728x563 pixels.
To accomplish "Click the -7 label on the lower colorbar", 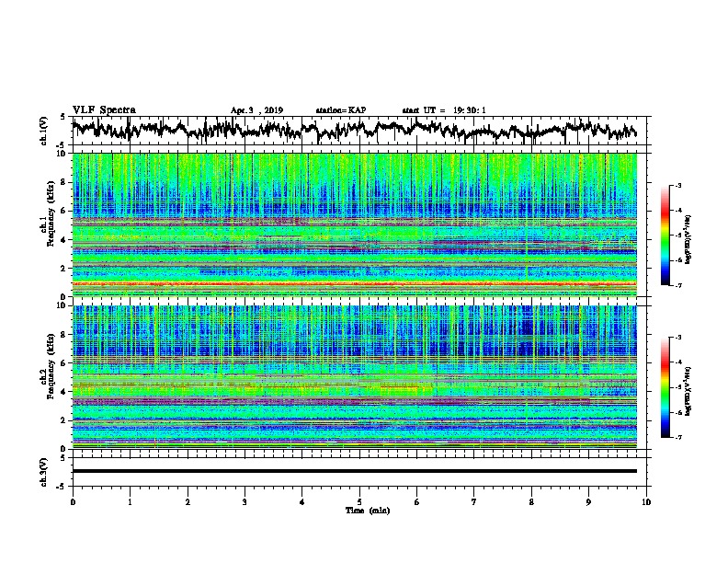I will coord(677,437).
